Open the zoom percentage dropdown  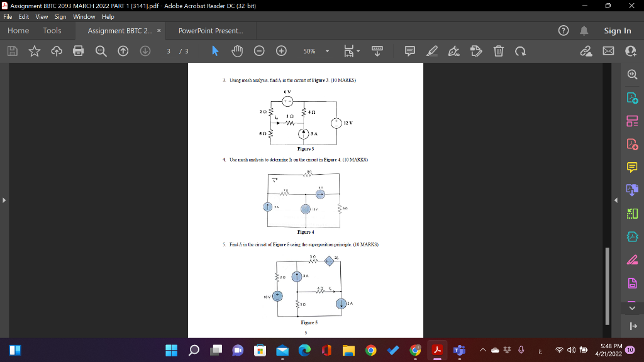pos(326,51)
